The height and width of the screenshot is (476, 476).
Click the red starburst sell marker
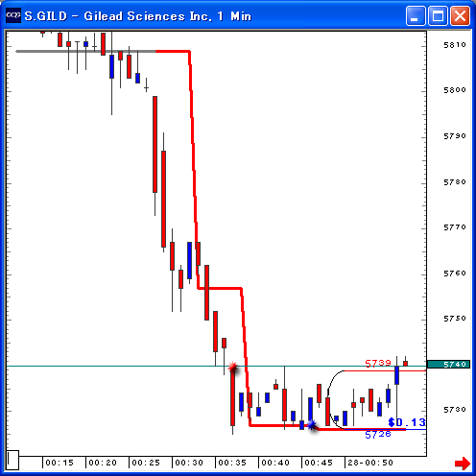tap(233, 368)
